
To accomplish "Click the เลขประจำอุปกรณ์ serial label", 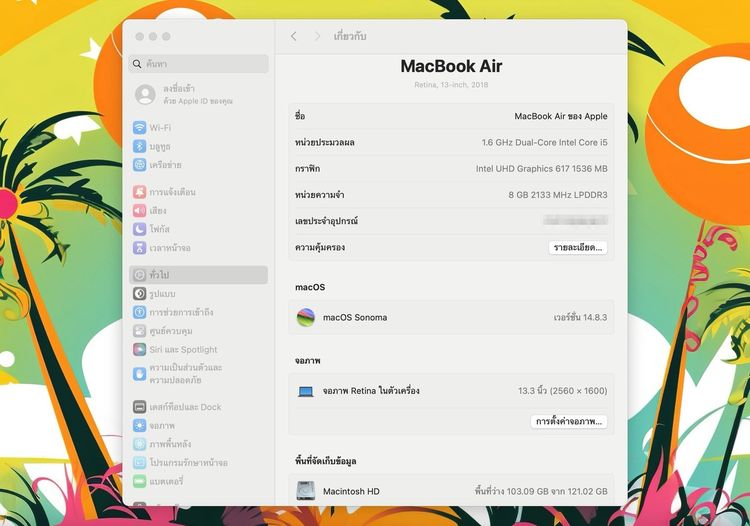I will click(x=327, y=221).
